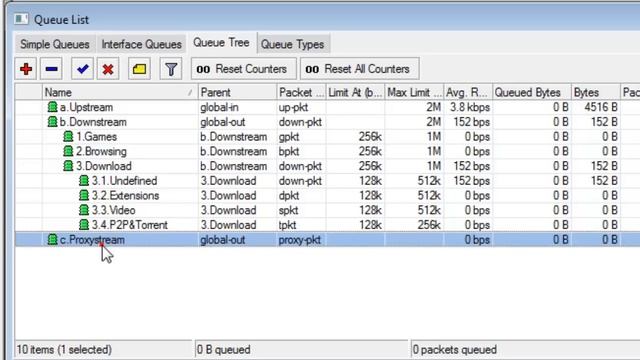This screenshot has height=360, width=640.
Task: Click the green icon of c.Proxystream queue
Action: click(52, 239)
